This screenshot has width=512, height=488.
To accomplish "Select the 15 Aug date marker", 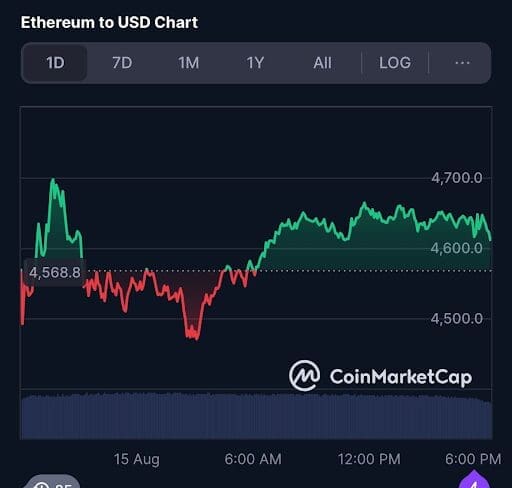I will tap(137, 459).
